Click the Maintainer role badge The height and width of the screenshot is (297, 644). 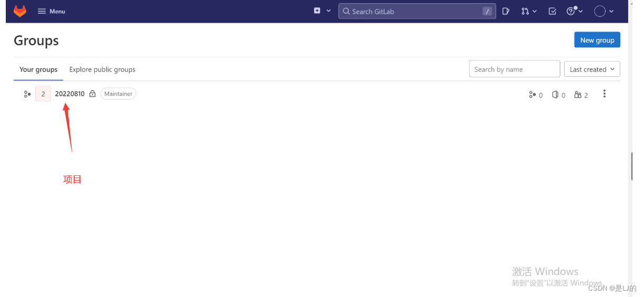pyautogui.click(x=118, y=94)
